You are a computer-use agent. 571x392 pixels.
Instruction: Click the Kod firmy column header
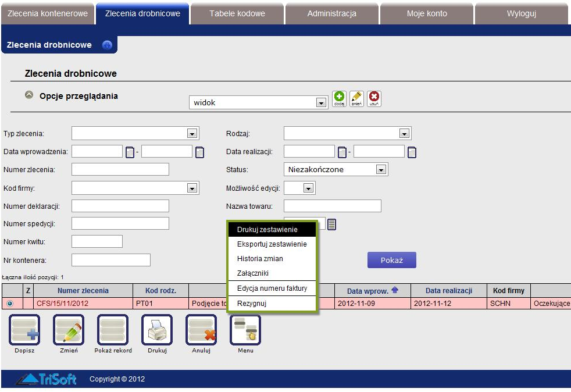pos(509,291)
